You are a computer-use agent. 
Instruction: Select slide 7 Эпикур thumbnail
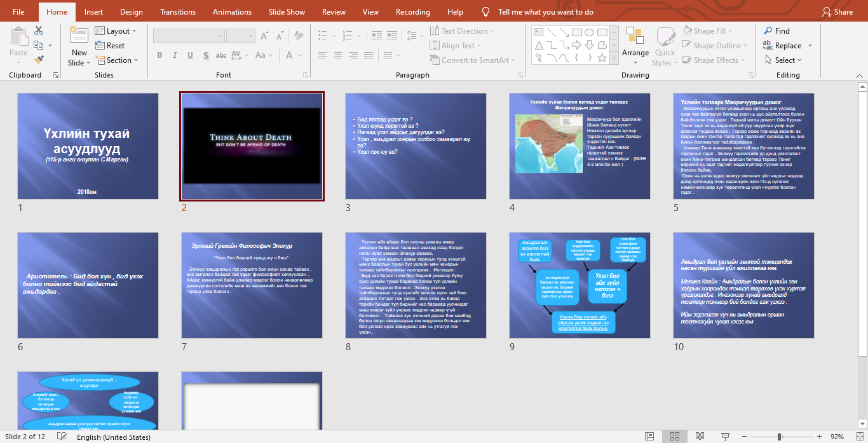[x=252, y=285]
